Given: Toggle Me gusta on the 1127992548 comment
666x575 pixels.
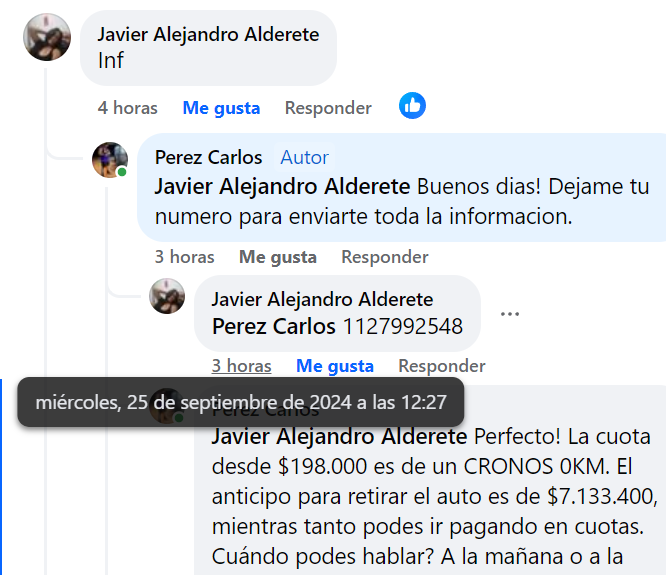Looking at the screenshot, I should click(x=335, y=366).
